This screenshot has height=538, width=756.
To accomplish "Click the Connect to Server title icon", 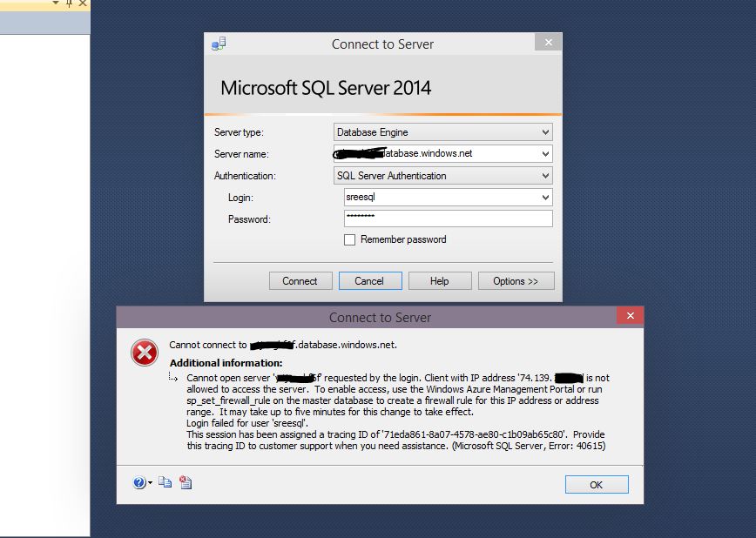I will [219, 44].
